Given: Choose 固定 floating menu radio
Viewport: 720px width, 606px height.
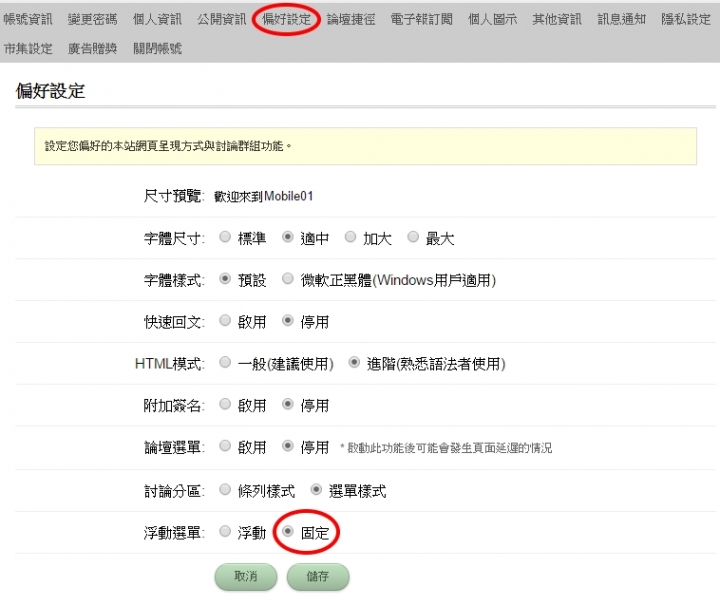Looking at the screenshot, I should point(287,532).
